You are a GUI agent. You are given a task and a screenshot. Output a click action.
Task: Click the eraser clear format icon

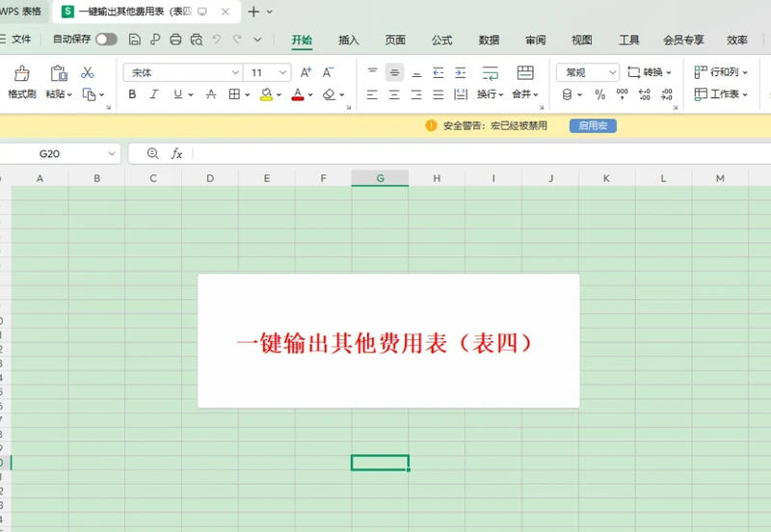[329, 94]
